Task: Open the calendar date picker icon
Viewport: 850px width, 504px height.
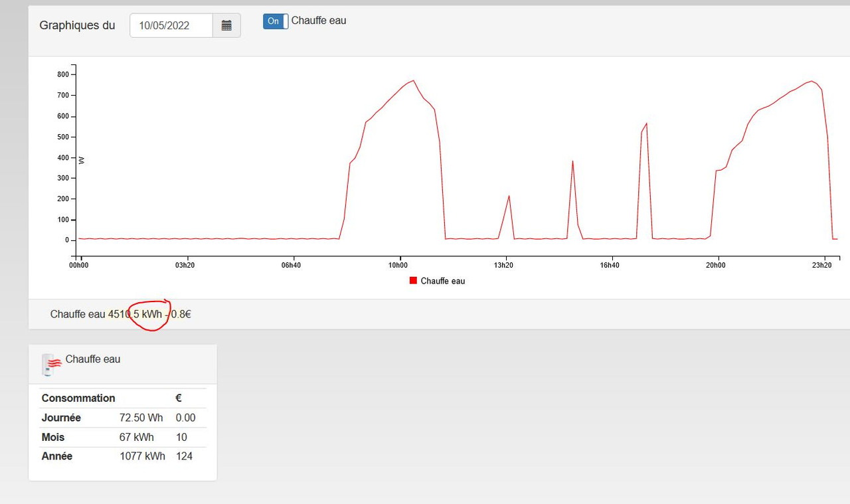Action: tap(226, 25)
